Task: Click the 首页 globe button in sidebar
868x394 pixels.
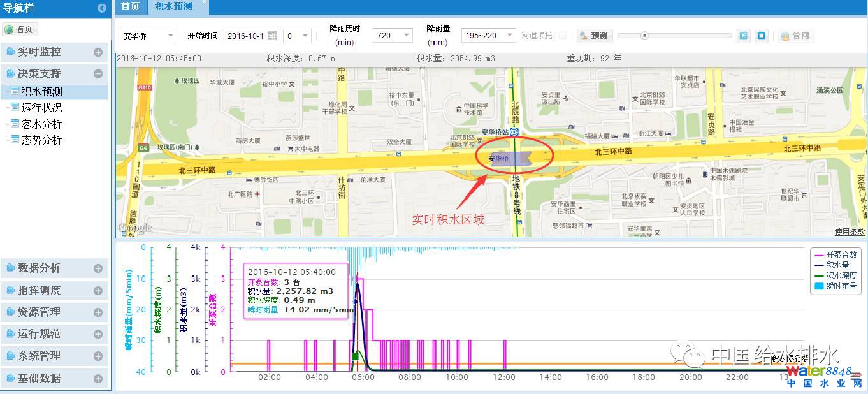Action: coord(20,29)
